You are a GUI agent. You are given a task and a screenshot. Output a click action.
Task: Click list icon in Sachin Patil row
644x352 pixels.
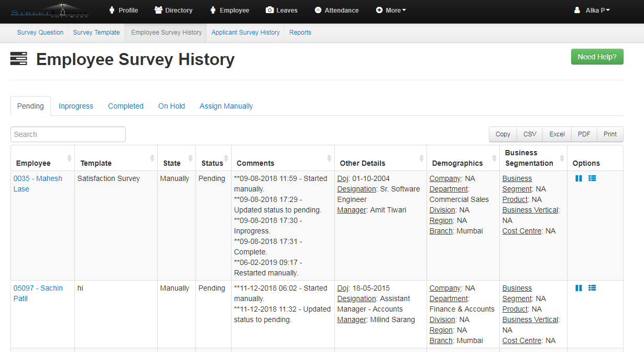(592, 288)
